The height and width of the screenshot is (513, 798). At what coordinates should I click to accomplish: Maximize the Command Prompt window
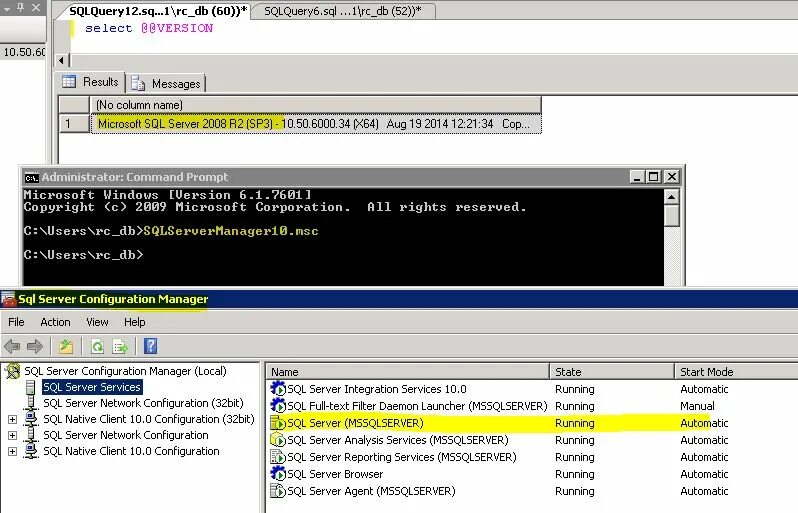coord(653,177)
